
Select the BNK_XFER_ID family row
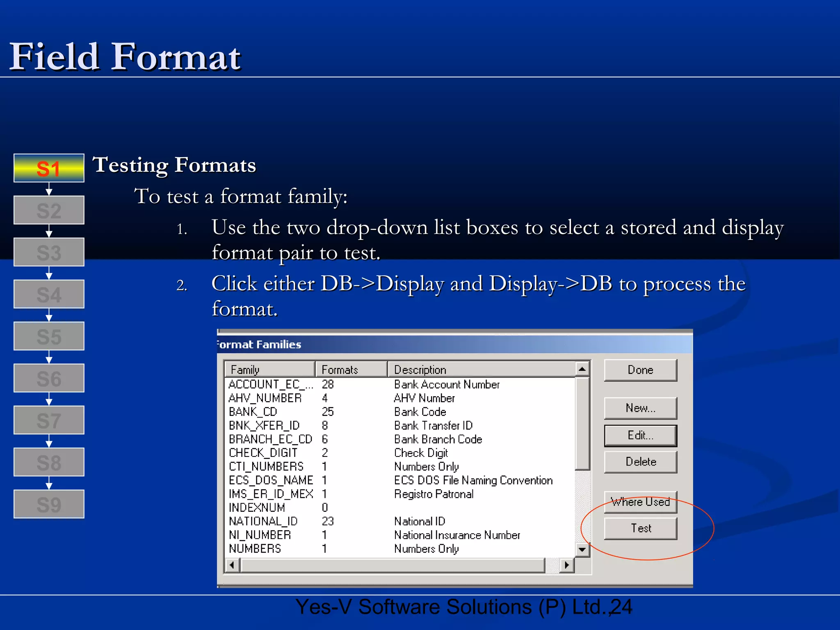pyautogui.click(x=400, y=426)
